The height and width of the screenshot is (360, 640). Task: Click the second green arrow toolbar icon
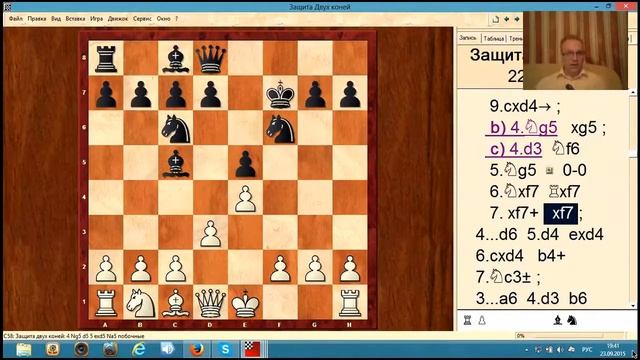517,19
